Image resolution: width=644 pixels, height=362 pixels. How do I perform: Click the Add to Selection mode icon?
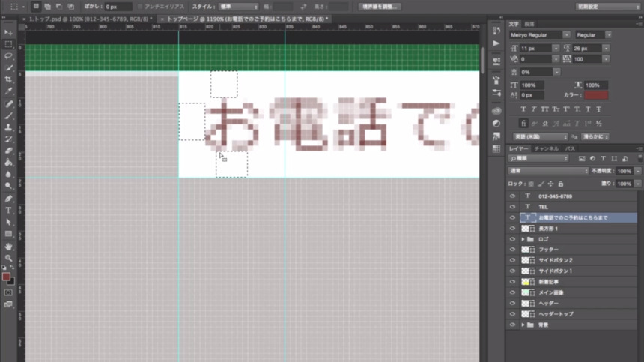(x=48, y=7)
